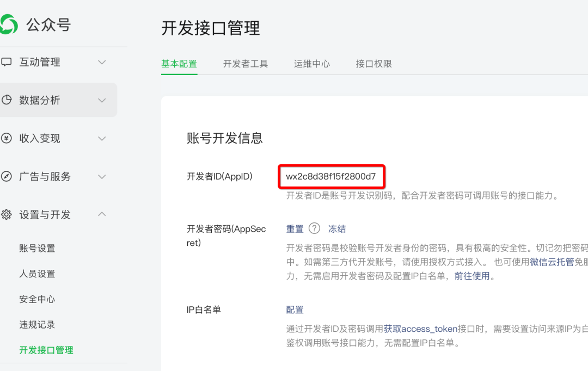This screenshot has height=371, width=588.
Task: Click the 账号开发信息 heading
Action: click(225, 138)
